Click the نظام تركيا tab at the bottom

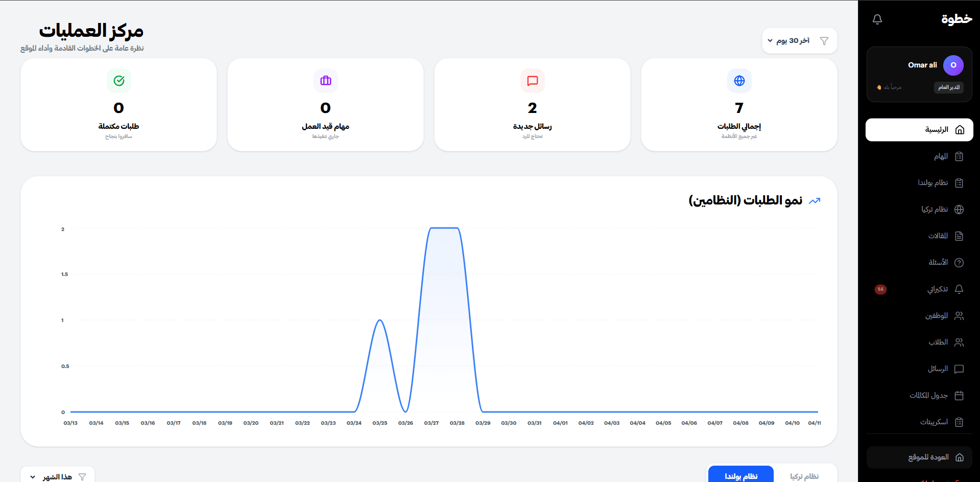(x=805, y=476)
